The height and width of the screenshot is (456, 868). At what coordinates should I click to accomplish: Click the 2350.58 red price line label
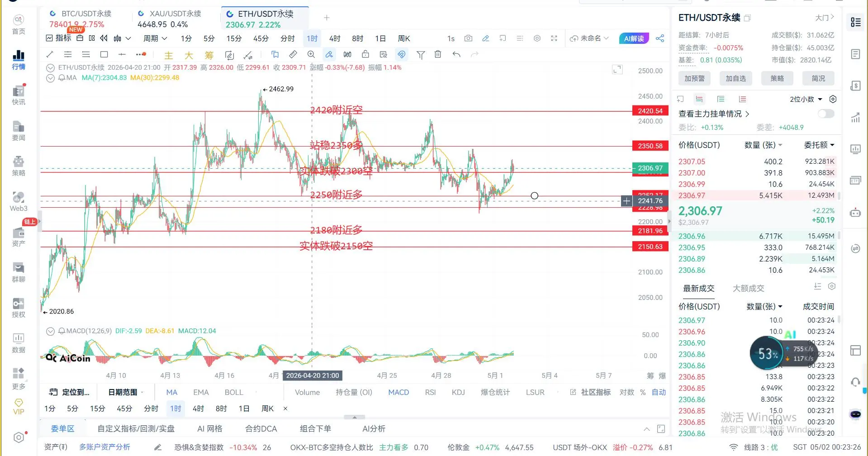[x=650, y=146]
